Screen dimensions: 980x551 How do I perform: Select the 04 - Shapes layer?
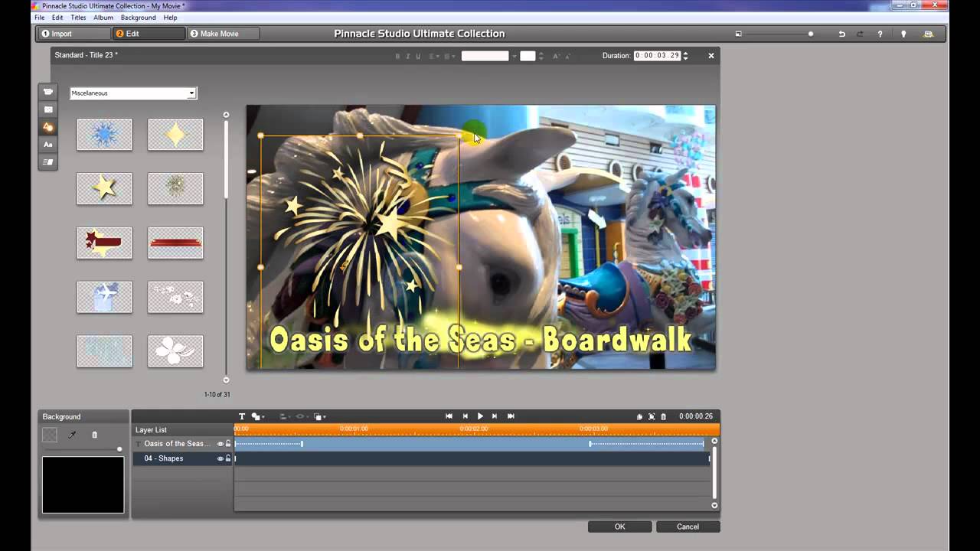coord(164,458)
